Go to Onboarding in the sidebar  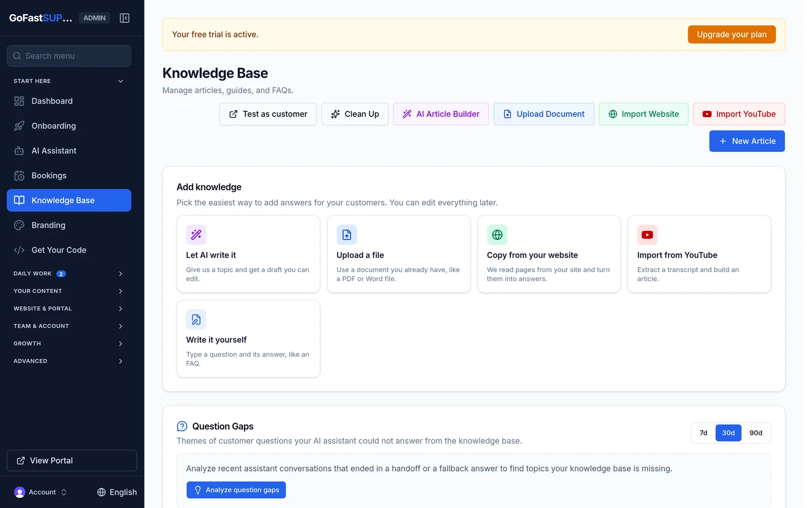point(69,126)
